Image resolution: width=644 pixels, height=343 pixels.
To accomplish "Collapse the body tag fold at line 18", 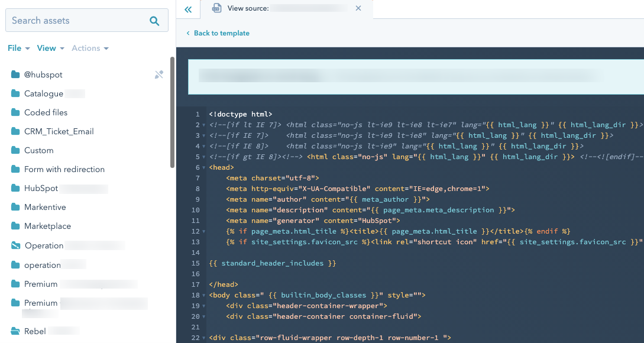I will click(x=203, y=295).
